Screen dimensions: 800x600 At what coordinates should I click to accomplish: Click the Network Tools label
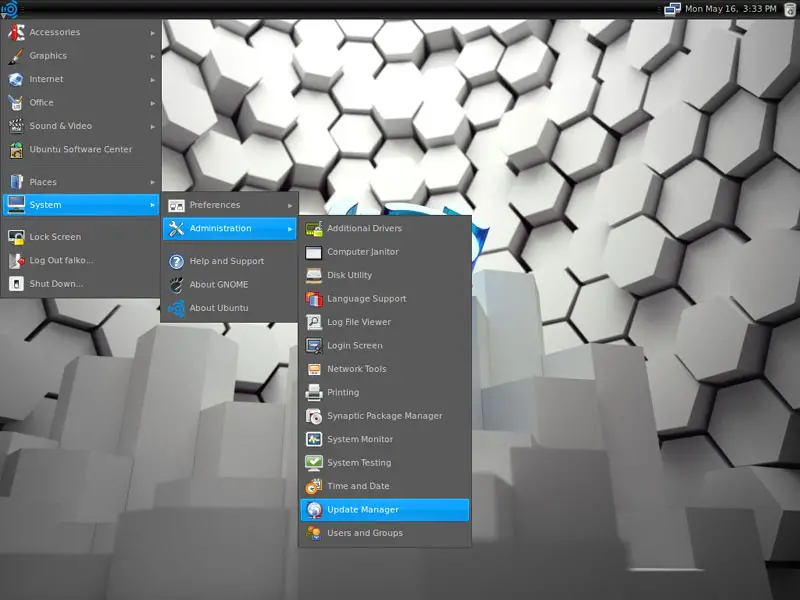pyautogui.click(x=357, y=369)
